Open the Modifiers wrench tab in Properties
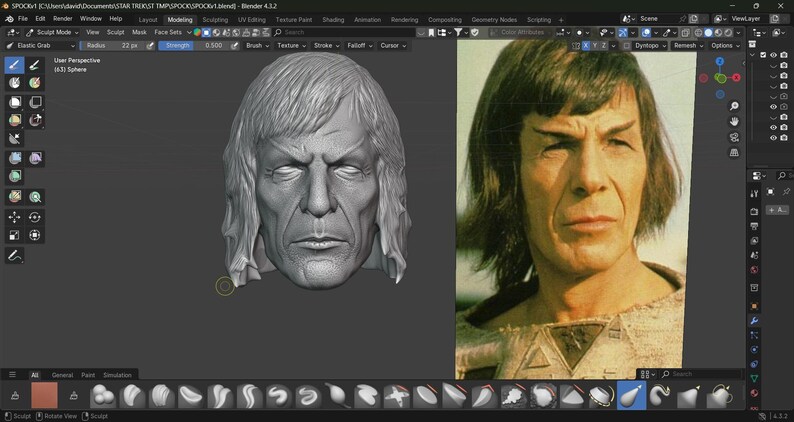The height and width of the screenshot is (422, 794). click(754, 321)
